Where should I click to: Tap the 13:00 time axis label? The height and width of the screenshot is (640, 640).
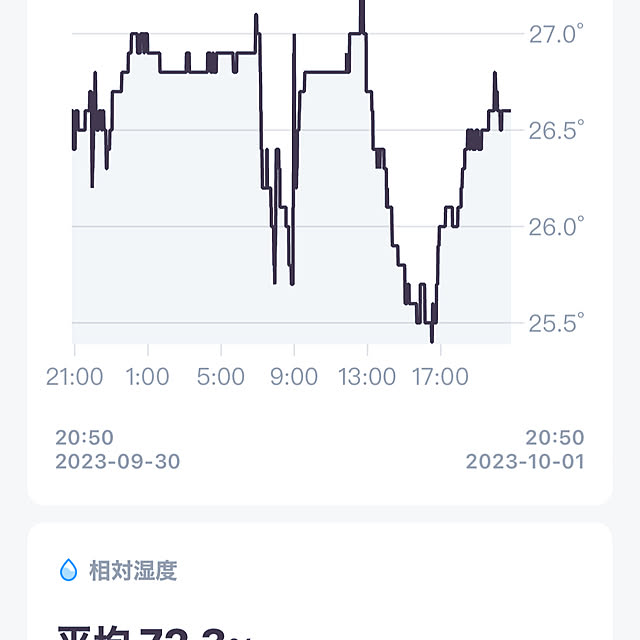click(x=367, y=376)
